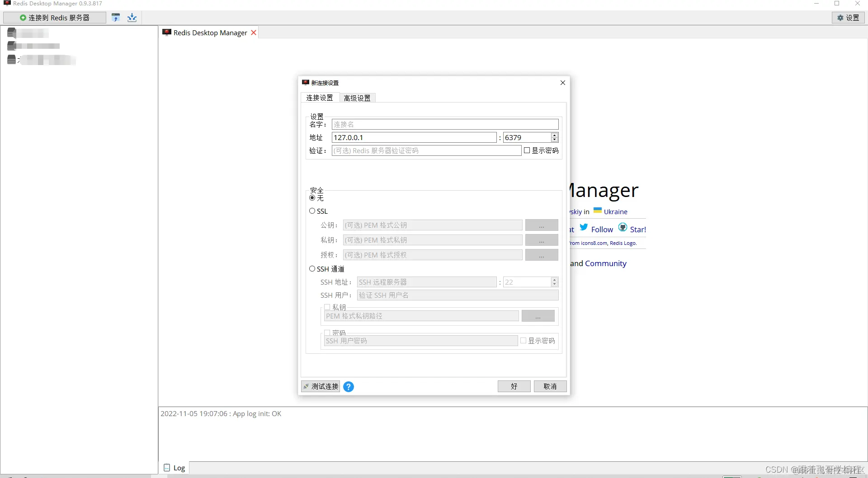The height and width of the screenshot is (478, 868).
Task: Browse for PEM public key file
Action: point(542,225)
